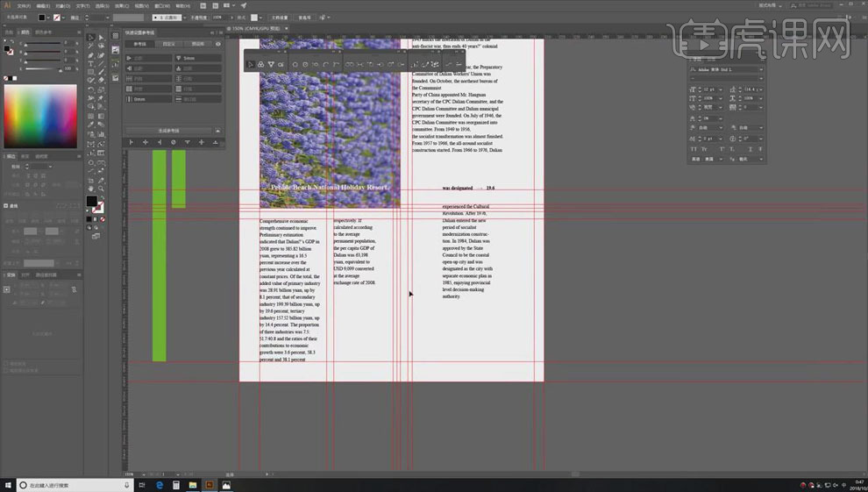The width and height of the screenshot is (868, 492).
Task: Select the Selection tool in the tools panel
Action: [91, 38]
